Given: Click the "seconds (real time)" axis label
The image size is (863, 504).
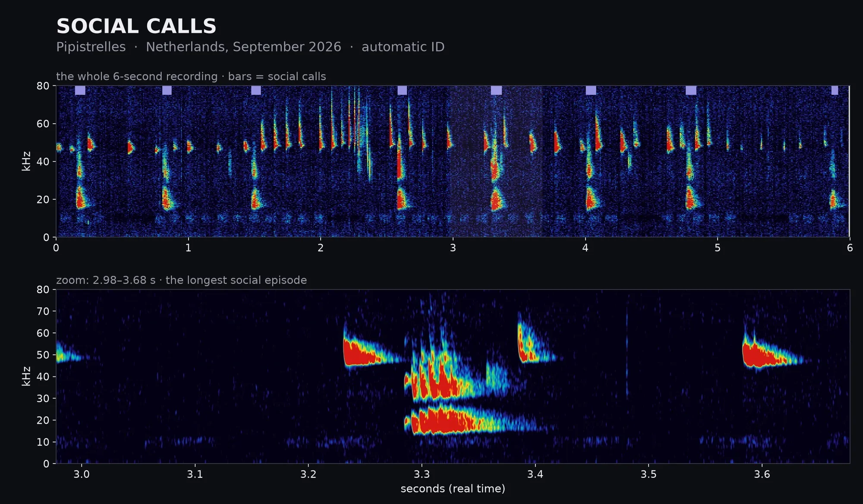Looking at the screenshot, I should (x=453, y=488).
